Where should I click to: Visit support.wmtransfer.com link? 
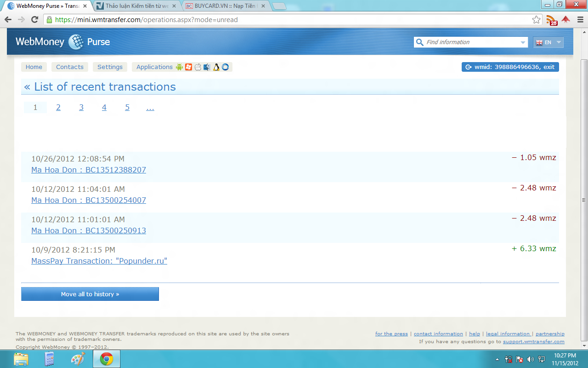tap(534, 341)
